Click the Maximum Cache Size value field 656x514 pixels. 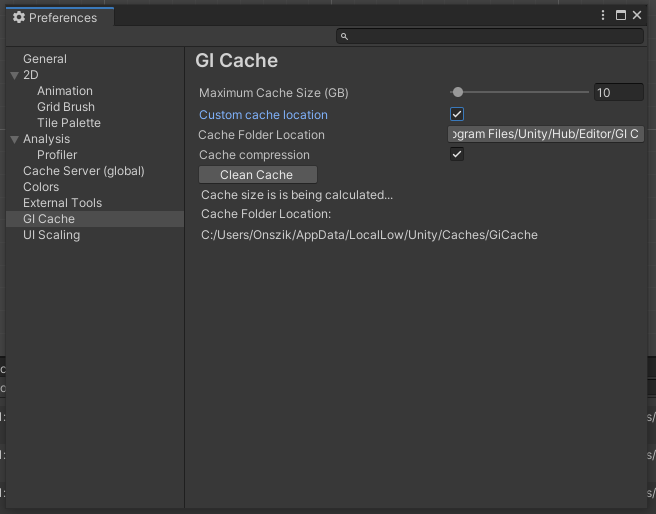pyautogui.click(x=617, y=93)
